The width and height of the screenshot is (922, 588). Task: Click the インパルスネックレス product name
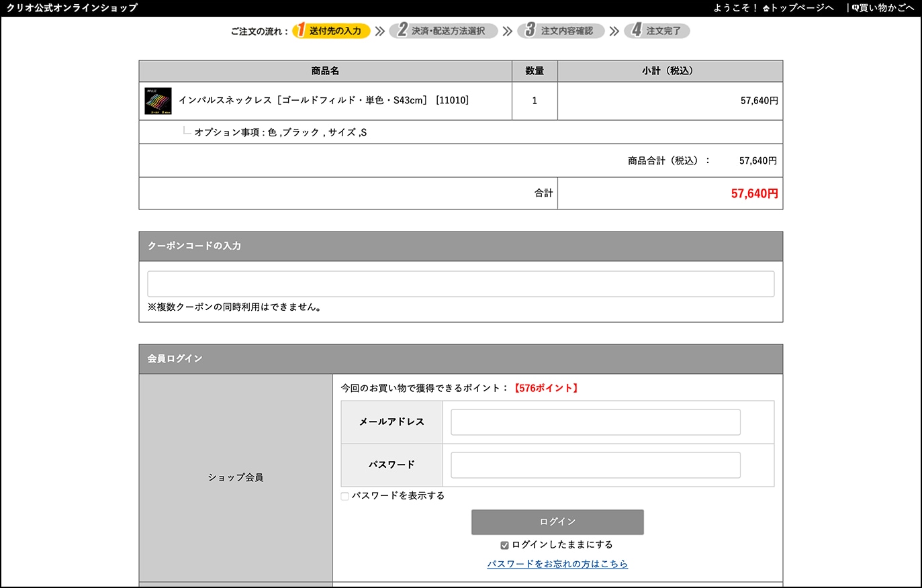324,101
